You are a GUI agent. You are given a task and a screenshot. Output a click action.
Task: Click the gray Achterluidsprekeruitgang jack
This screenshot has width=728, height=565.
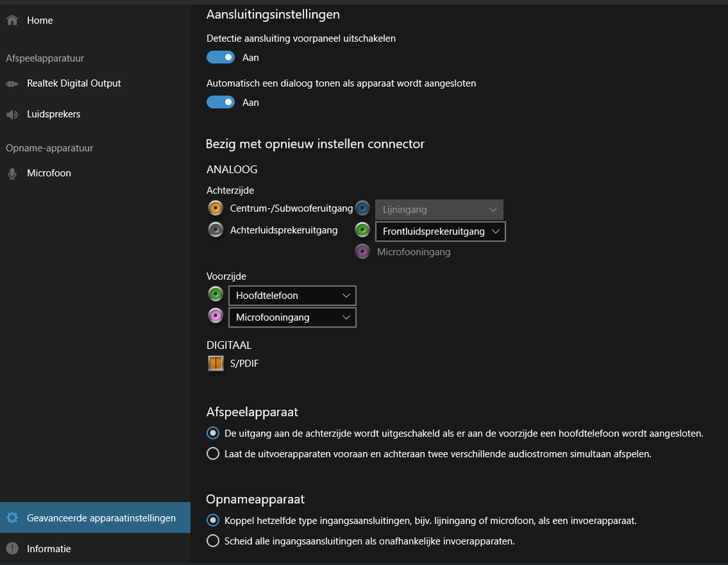[x=215, y=230]
